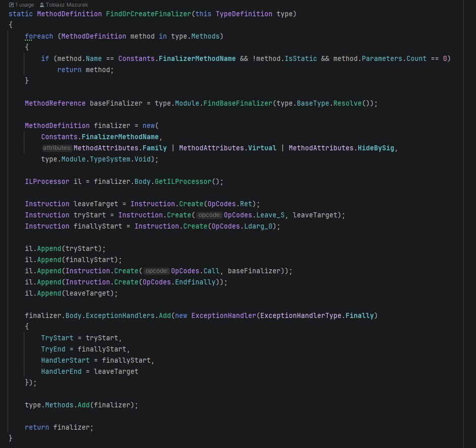Click the ILProcessor type name
The image size is (476, 448).
47,182
